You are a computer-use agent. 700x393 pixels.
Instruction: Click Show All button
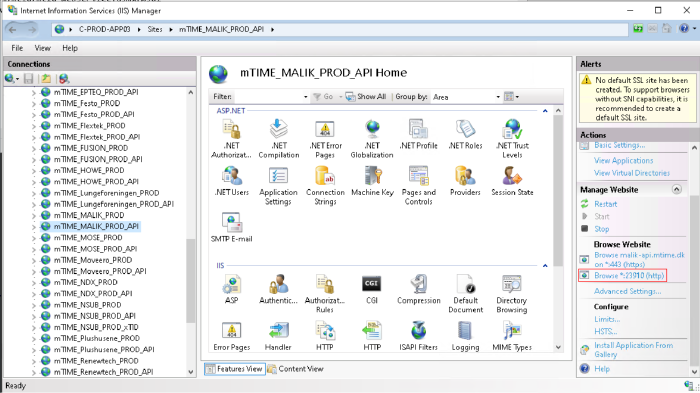pyautogui.click(x=366, y=96)
